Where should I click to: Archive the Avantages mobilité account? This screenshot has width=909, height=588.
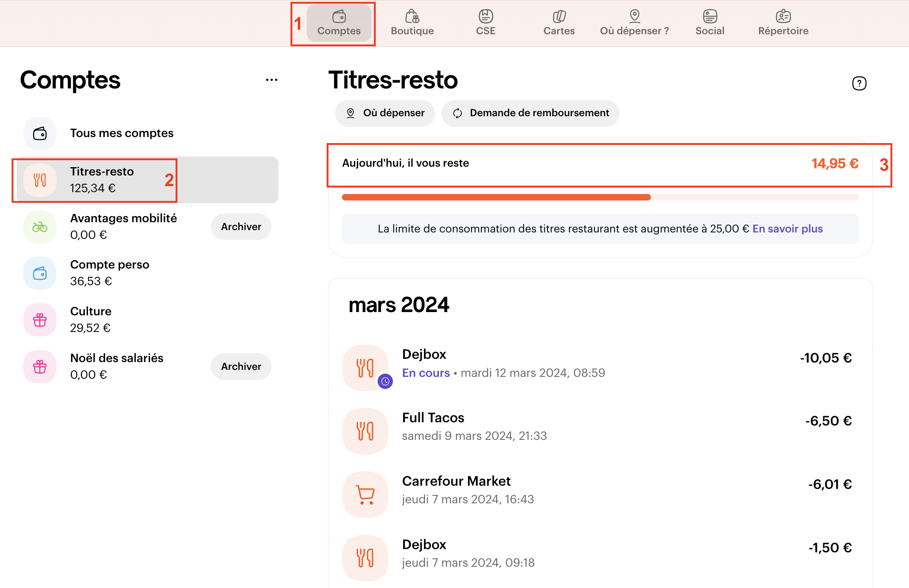241,226
